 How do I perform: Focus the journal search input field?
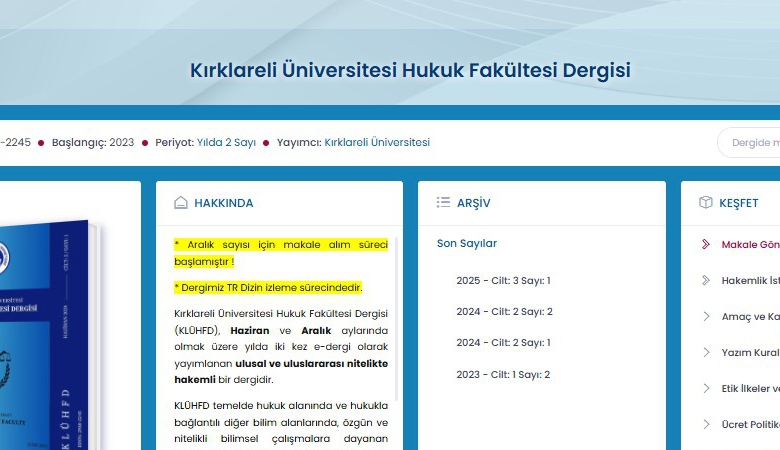pyautogui.click(x=750, y=143)
